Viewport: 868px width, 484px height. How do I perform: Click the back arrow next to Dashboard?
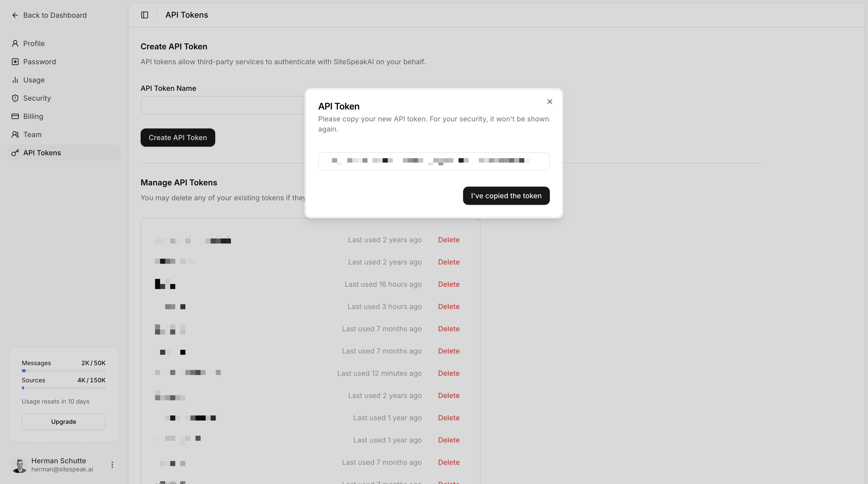point(15,15)
